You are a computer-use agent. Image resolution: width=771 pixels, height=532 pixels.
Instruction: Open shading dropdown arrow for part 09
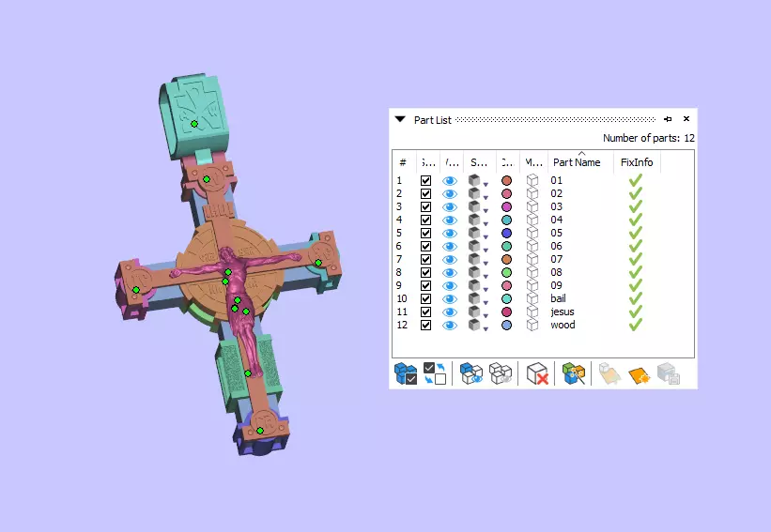point(486,289)
